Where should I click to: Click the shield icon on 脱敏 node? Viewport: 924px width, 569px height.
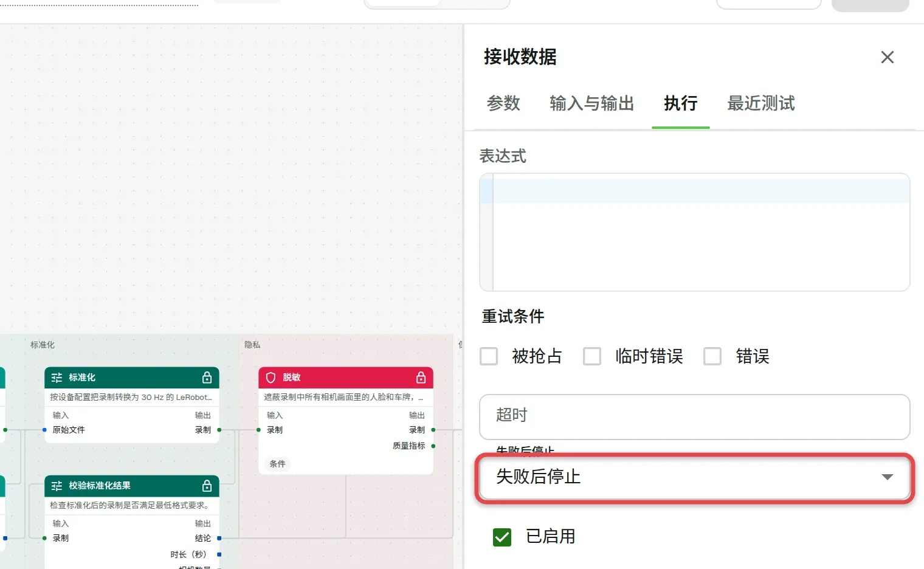(271, 378)
